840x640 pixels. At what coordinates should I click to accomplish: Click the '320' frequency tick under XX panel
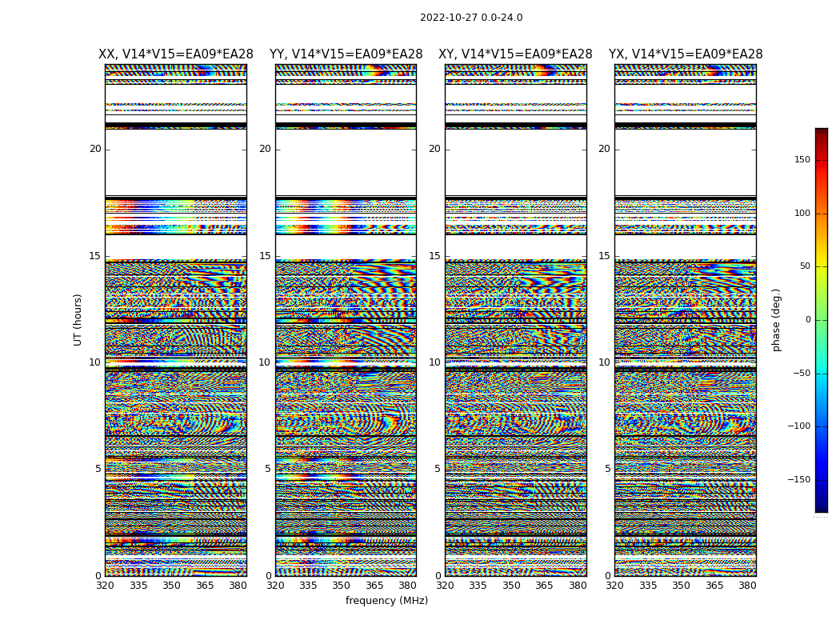[105, 586]
